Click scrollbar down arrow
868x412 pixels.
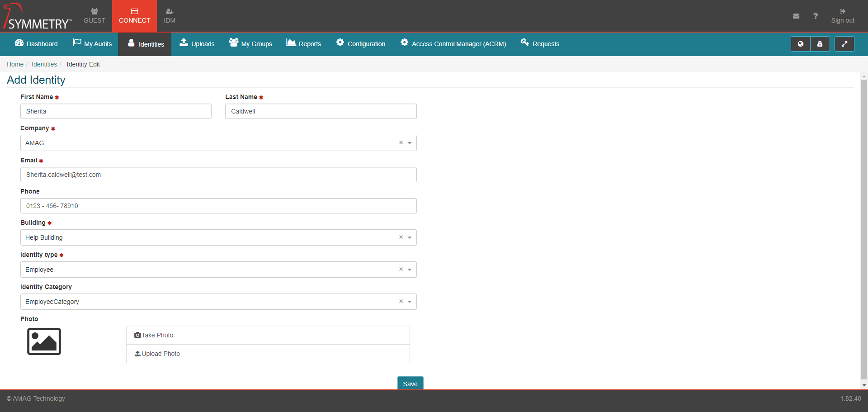tap(864, 385)
